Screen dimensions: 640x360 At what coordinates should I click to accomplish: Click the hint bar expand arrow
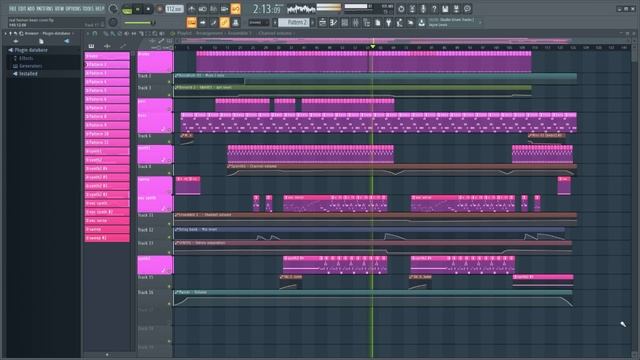point(480,22)
